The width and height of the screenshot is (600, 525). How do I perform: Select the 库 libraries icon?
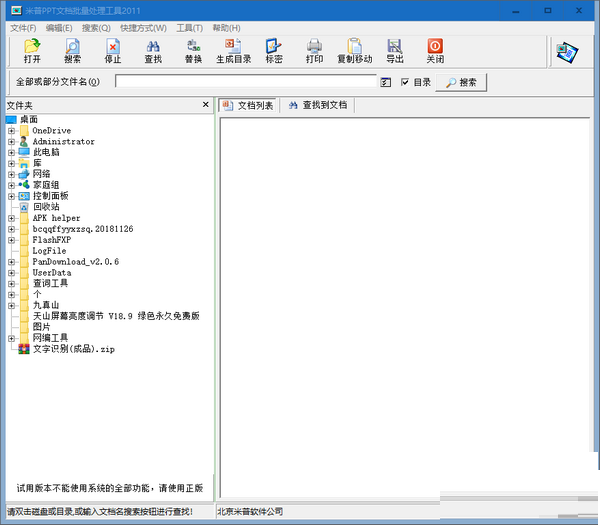(24, 163)
